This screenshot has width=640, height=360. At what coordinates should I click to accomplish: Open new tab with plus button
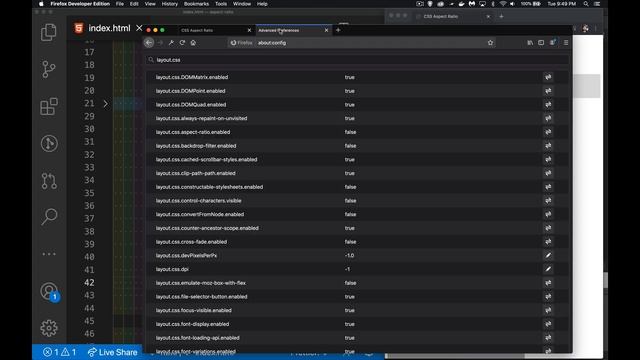click(x=338, y=30)
